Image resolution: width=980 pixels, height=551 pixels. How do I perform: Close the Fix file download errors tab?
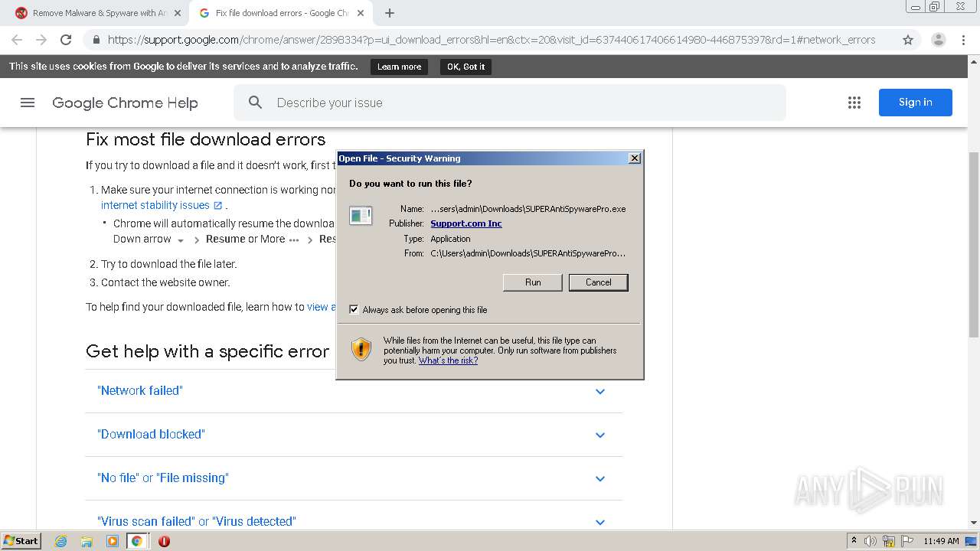tap(361, 13)
